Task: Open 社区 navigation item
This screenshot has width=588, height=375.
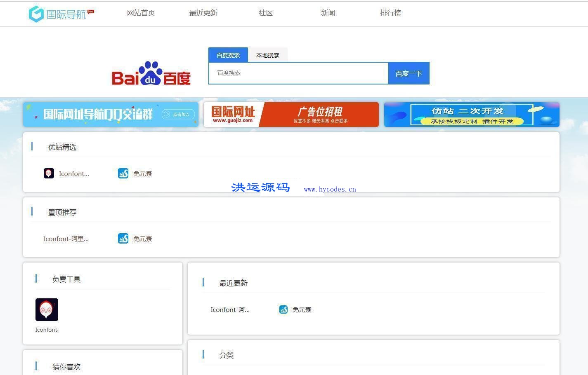Action: tap(266, 13)
